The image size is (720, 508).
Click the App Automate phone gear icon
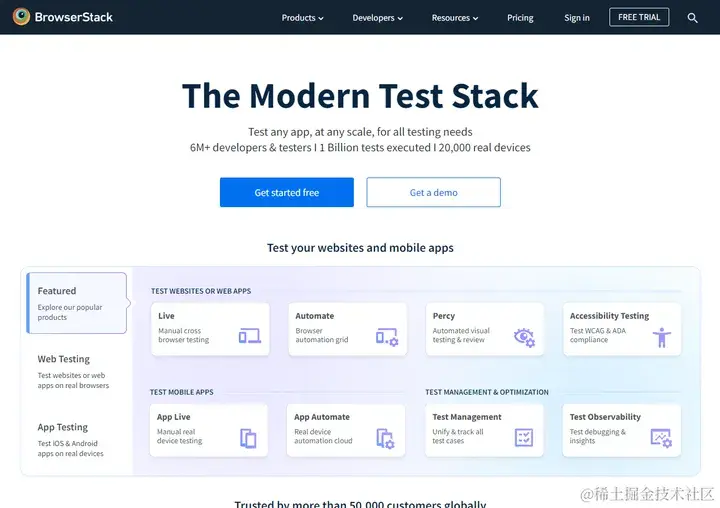(385, 439)
